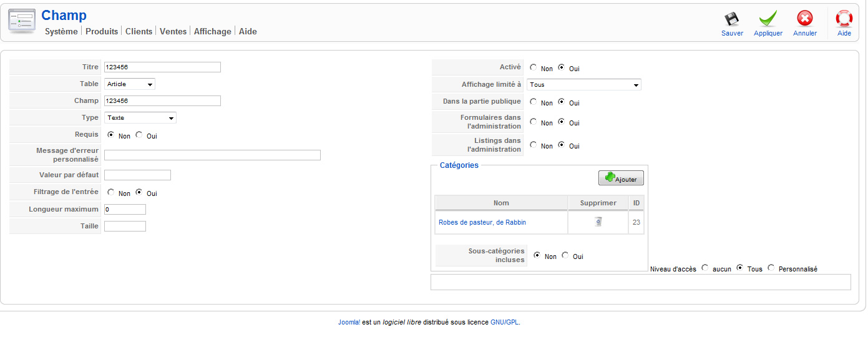Screen dimensions: 868x337
Task: Select Personnalisé for Niveau d'accès
Action: pyautogui.click(x=771, y=268)
